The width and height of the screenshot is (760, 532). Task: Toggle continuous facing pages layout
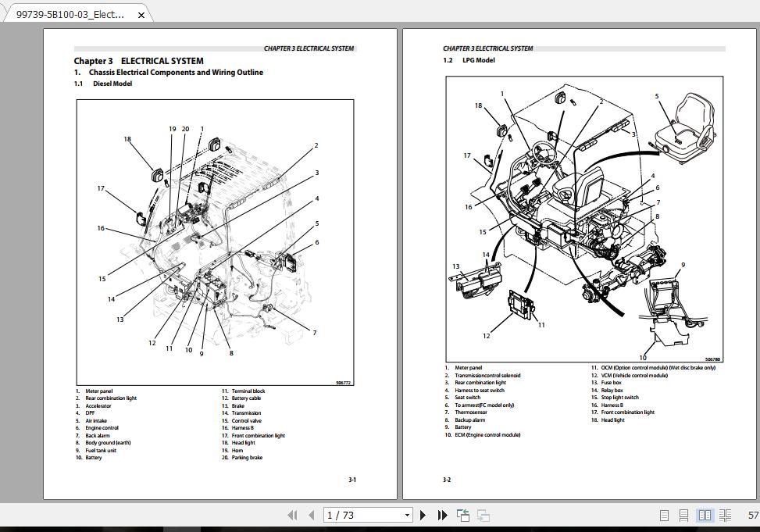click(725, 516)
